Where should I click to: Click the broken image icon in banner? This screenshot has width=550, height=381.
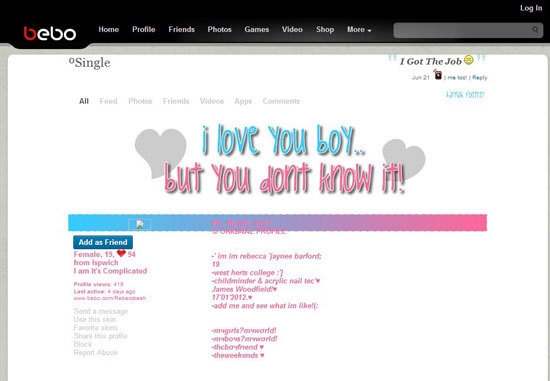140,225
